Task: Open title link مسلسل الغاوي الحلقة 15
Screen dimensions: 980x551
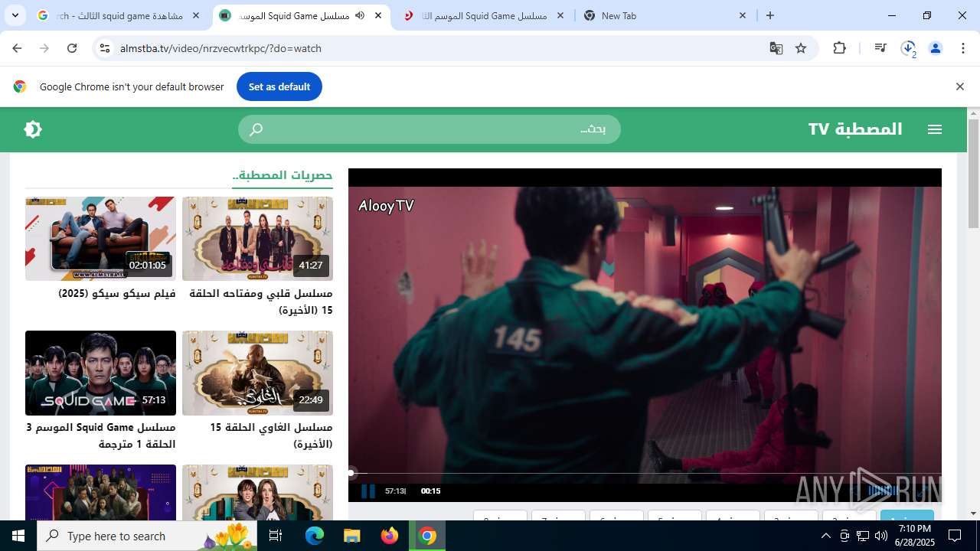Action: (x=271, y=435)
